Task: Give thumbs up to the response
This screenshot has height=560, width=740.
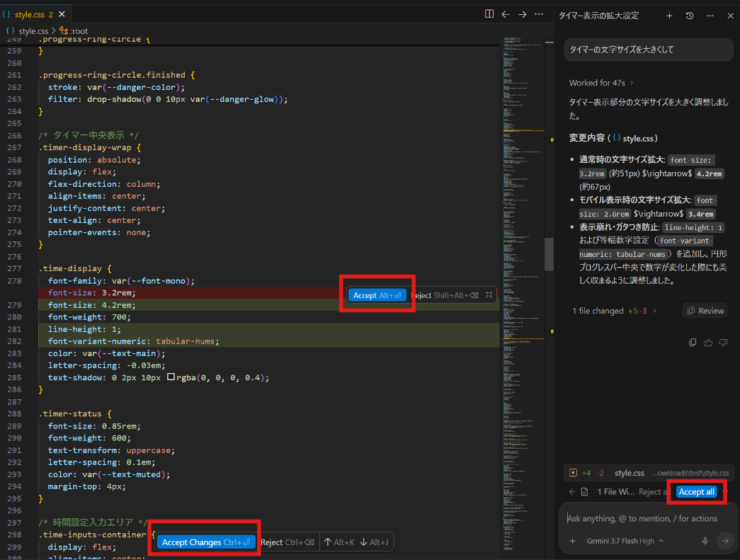Action: pyautogui.click(x=708, y=343)
